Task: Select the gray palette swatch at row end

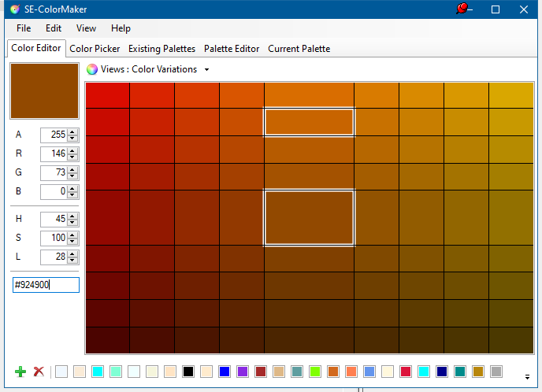Action: click(496, 372)
